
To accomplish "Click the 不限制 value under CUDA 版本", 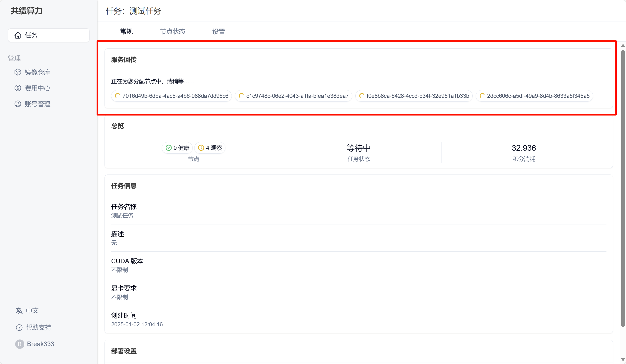I will [120, 270].
